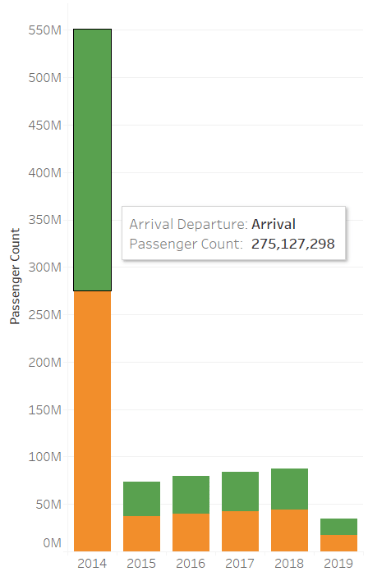This screenshot has height=576, width=368.
Task: Select the orange 2016 bar segment
Action: pyautogui.click(x=191, y=532)
